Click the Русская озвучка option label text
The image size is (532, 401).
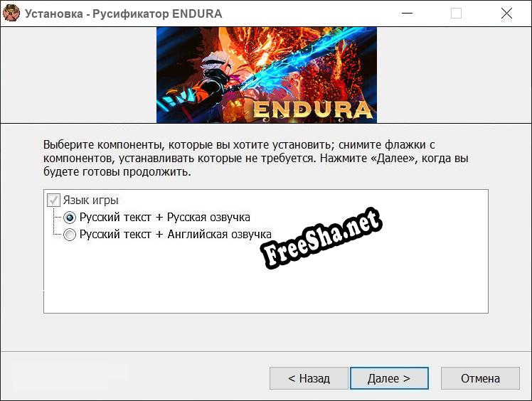(165, 218)
